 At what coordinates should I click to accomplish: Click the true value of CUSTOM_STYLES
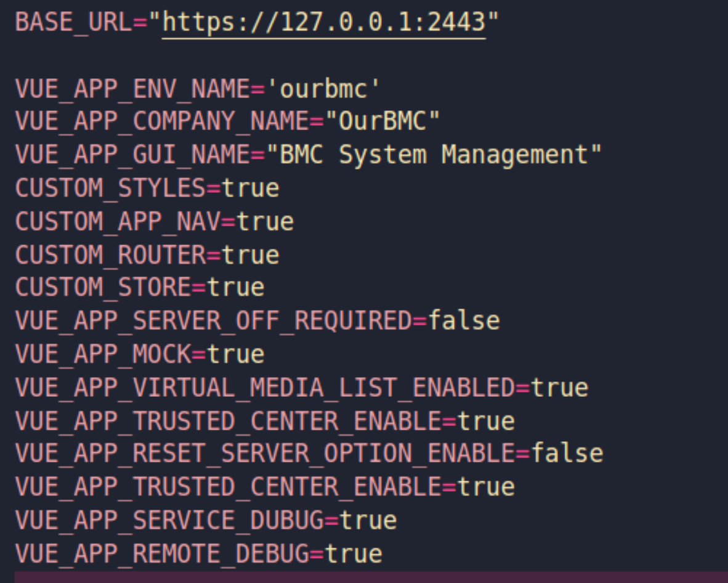[250, 188]
